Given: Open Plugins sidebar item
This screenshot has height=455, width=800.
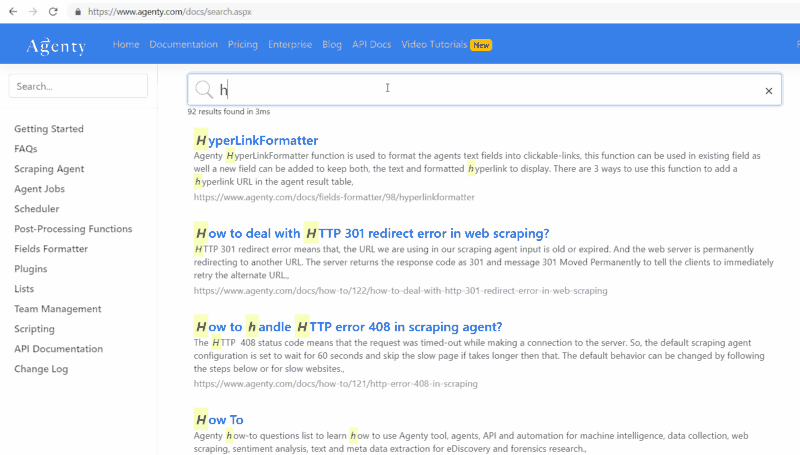Looking at the screenshot, I should pos(31,269).
